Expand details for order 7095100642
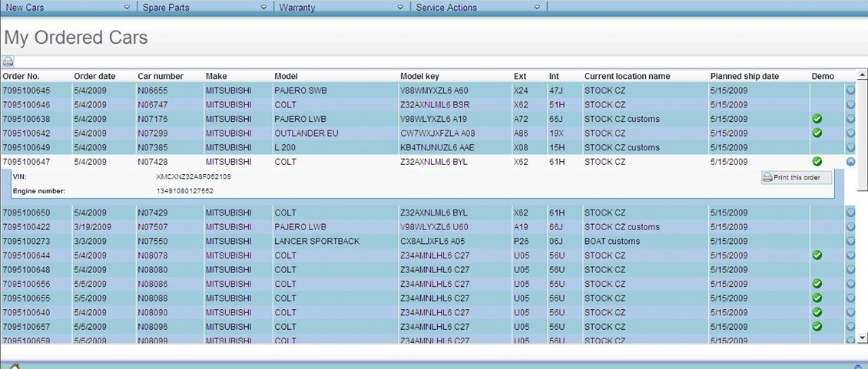The image size is (868, 369). (x=851, y=133)
